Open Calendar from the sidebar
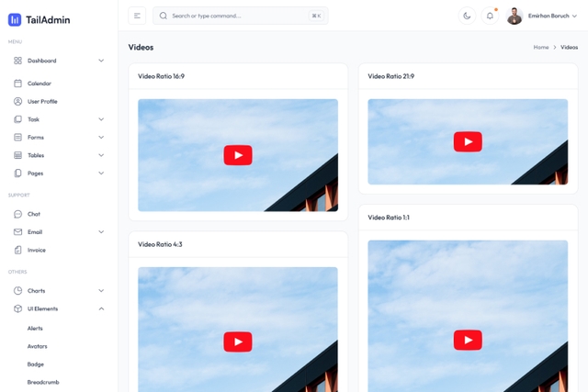This screenshot has height=392, width=588. 40,84
